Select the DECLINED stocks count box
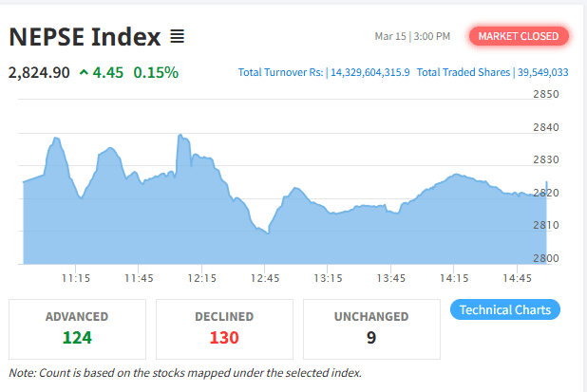Screen dimensions: 587x392 [x=224, y=327]
